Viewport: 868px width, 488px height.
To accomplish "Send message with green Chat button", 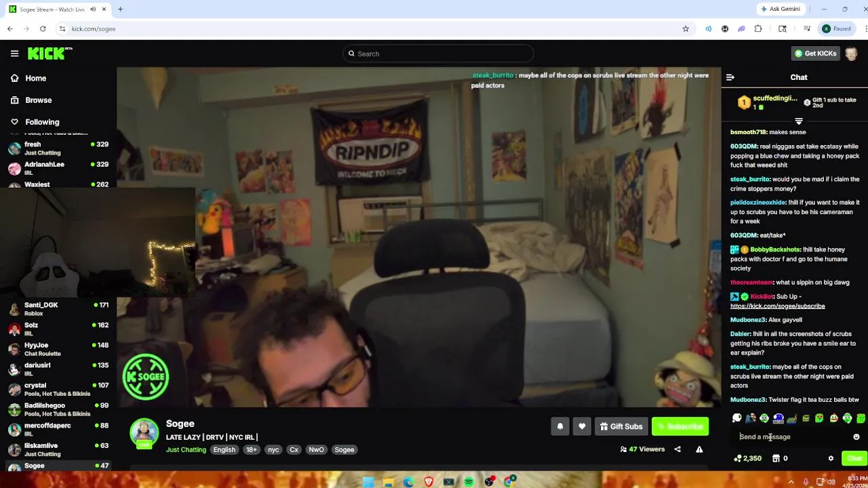I will point(854,459).
